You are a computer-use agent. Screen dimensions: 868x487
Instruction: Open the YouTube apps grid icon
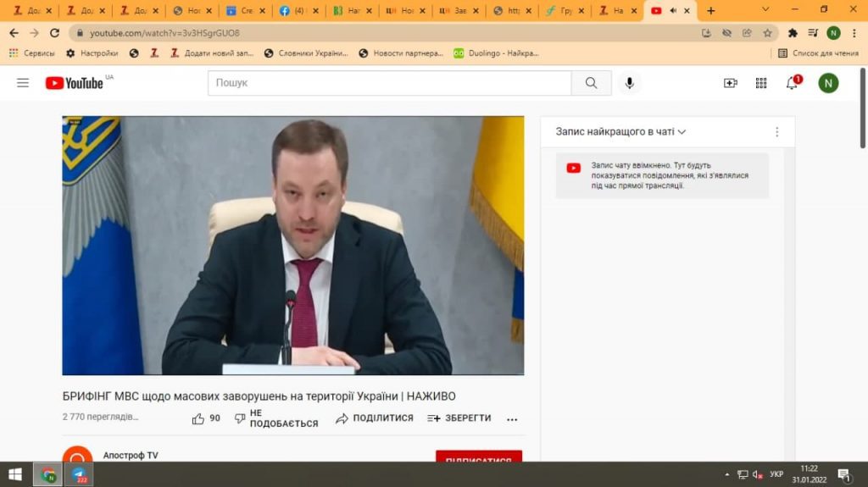point(761,83)
